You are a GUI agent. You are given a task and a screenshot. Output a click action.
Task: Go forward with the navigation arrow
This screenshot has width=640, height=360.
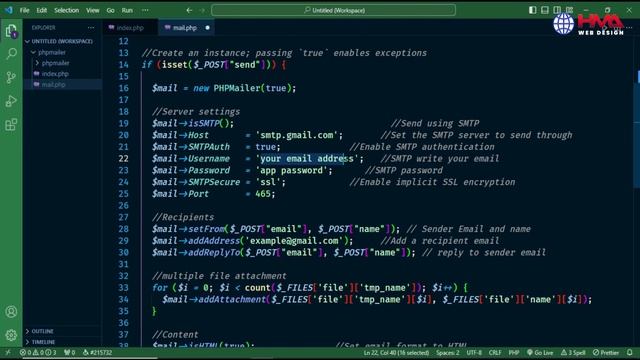[x=202, y=10]
